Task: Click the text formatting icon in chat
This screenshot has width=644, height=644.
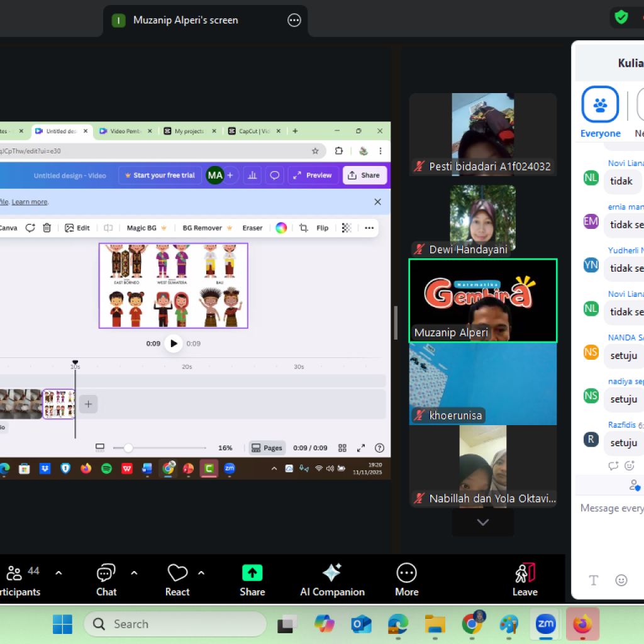Action: click(593, 580)
